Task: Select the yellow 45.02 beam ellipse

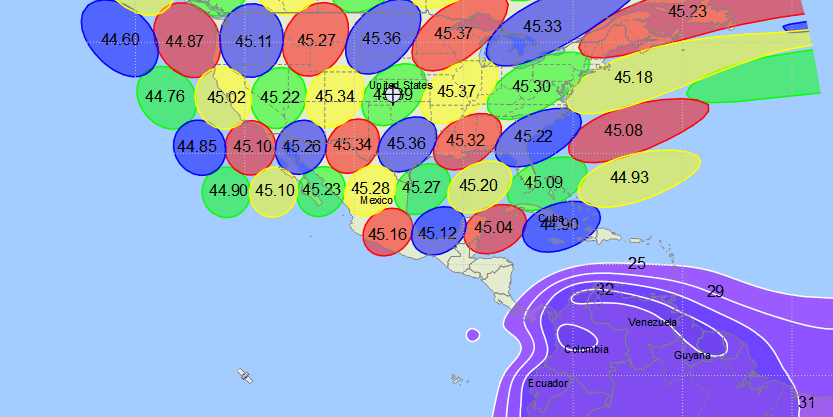Action: 226,98
